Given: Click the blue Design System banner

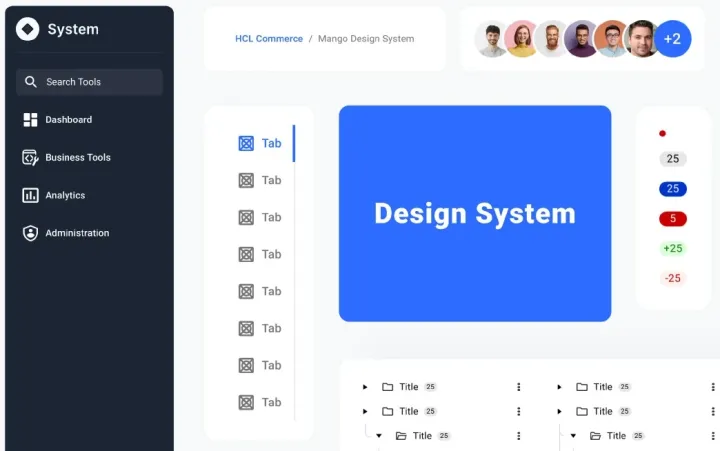Looking at the screenshot, I should 475,214.
